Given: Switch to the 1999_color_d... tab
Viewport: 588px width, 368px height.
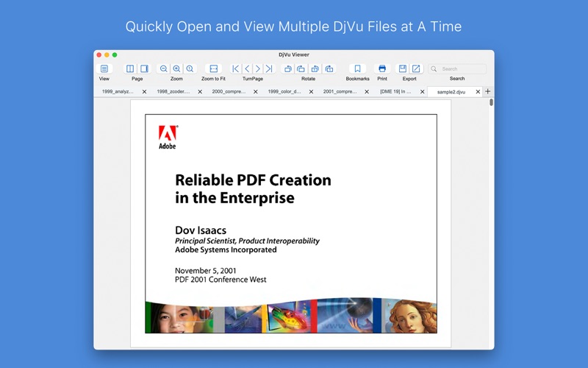Looking at the screenshot, I should (284, 91).
